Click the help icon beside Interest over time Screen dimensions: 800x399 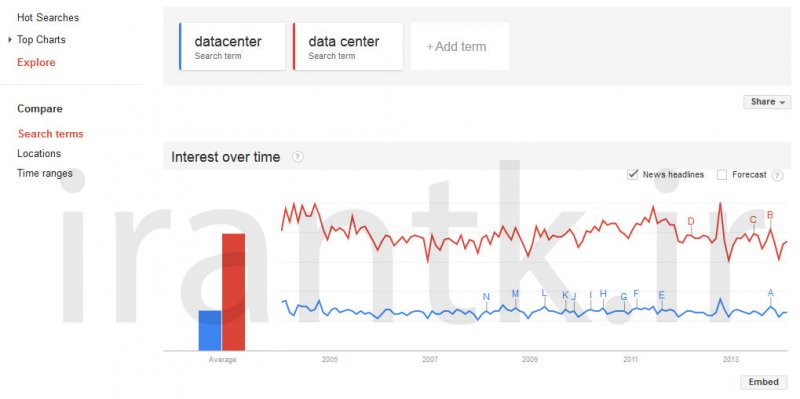point(298,157)
